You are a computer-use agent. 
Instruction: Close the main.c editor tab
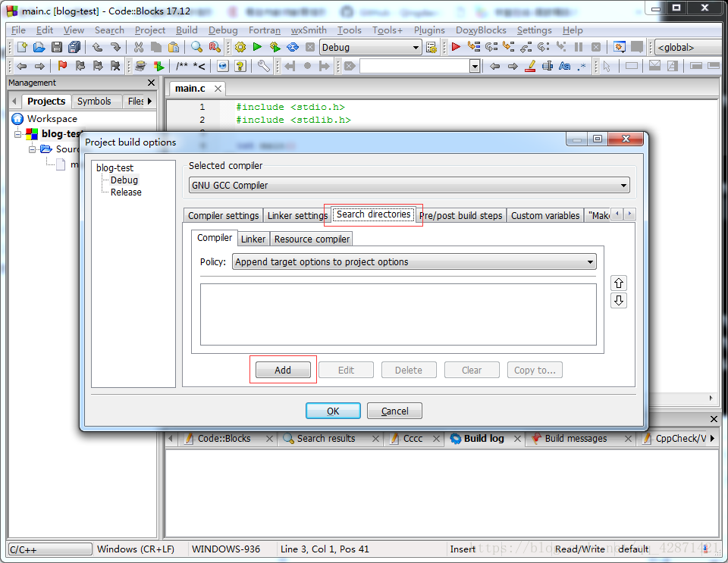pos(218,89)
